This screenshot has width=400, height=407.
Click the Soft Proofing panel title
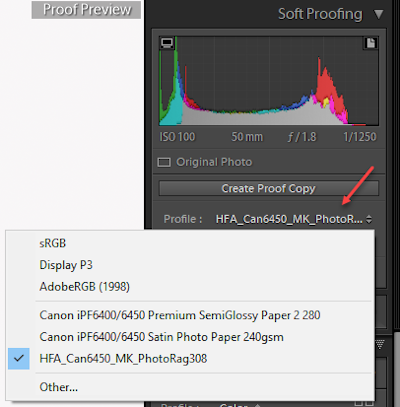coord(320,14)
